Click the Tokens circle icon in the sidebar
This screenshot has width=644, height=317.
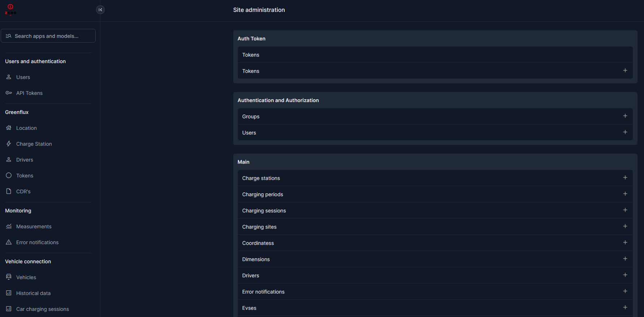coord(9,175)
